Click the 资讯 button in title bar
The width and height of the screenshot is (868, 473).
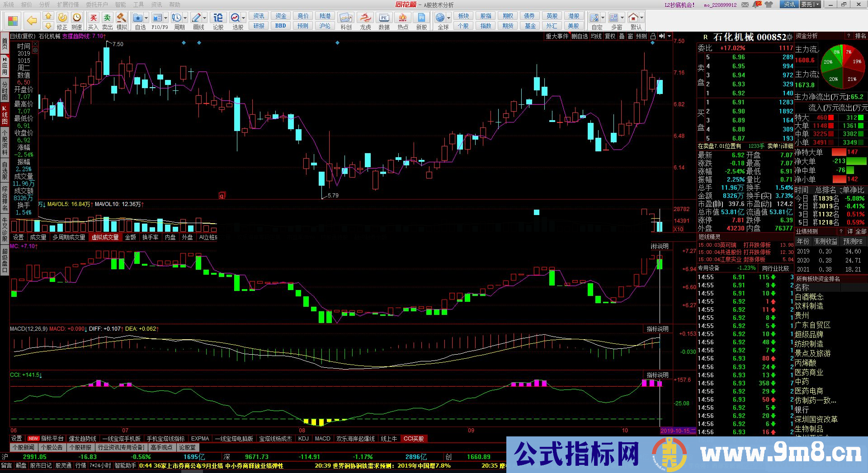[x=789, y=5]
